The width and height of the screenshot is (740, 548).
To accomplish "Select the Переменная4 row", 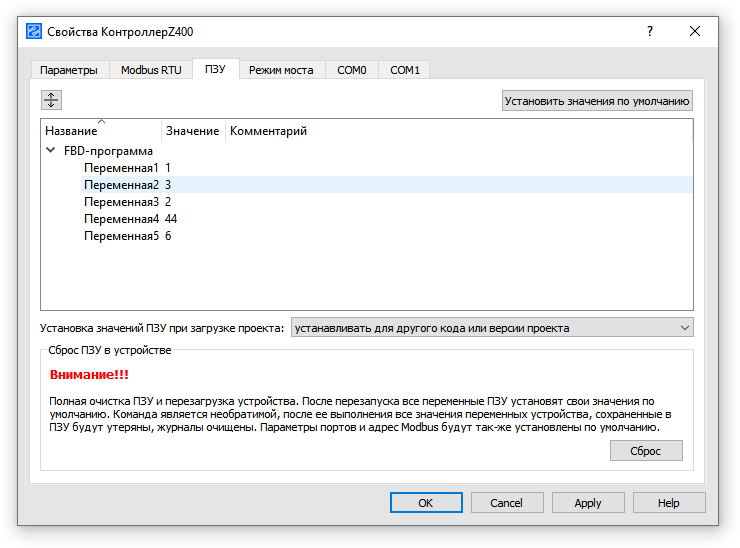I will pos(121,219).
